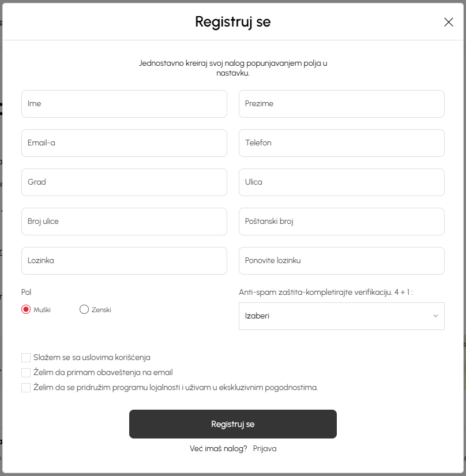Image resolution: width=466 pixels, height=476 pixels.
Task: Focus the Ime input field
Action: [125, 104]
